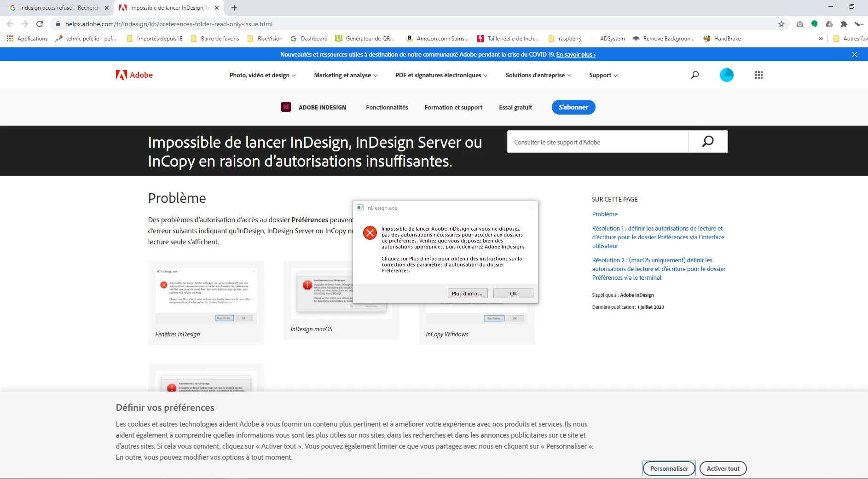Open the Adobe apps grid icon
Viewport: 868px width, 479px height.
759,75
